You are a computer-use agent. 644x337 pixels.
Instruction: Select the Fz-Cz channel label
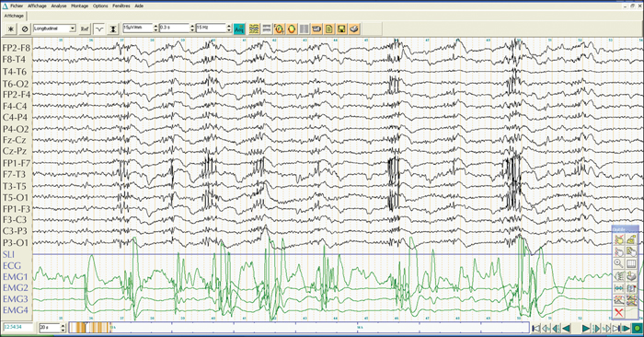(x=15, y=140)
